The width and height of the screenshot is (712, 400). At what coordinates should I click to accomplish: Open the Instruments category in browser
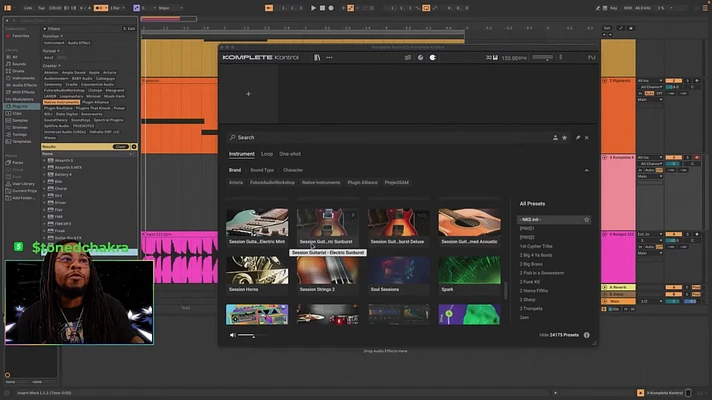pyautogui.click(x=23, y=78)
